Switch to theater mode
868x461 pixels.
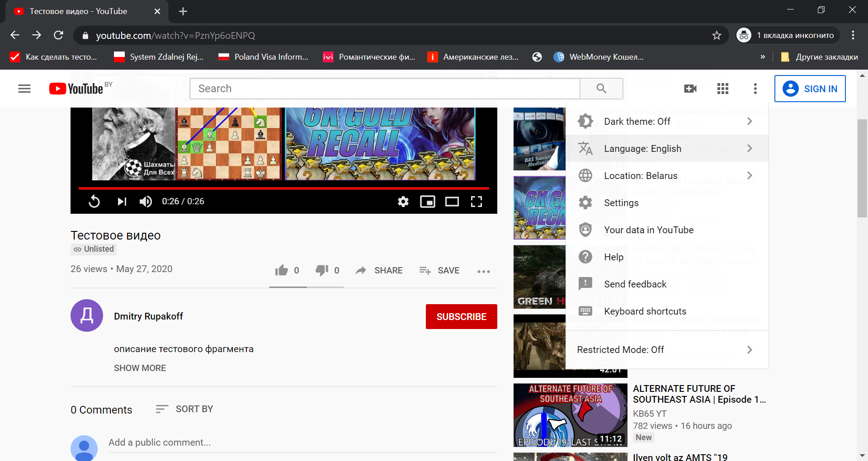pyautogui.click(x=452, y=202)
